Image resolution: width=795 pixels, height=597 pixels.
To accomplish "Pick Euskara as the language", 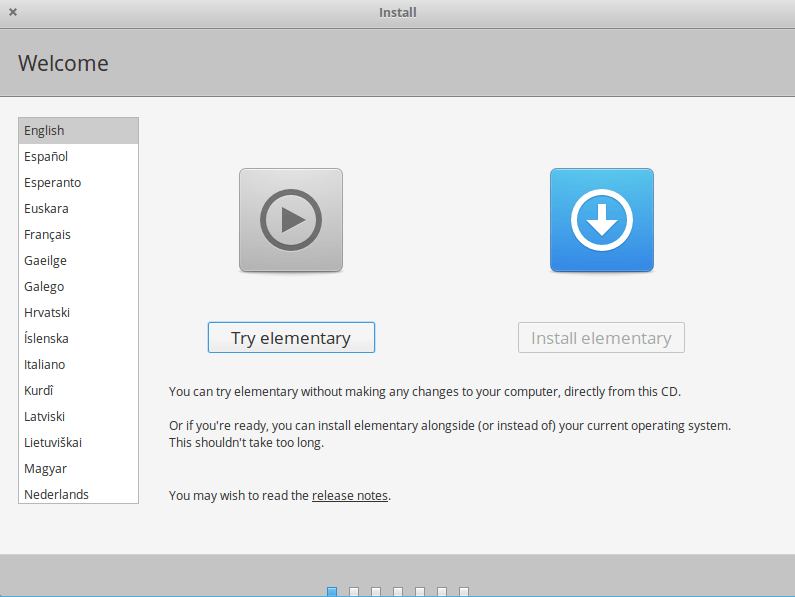I will 79,208.
